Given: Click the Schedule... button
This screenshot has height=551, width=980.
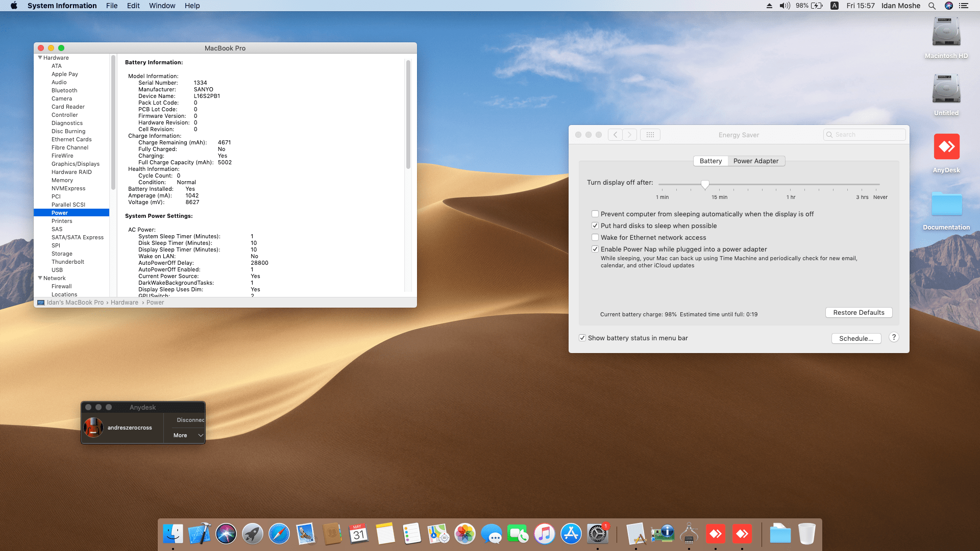Looking at the screenshot, I should (856, 339).
